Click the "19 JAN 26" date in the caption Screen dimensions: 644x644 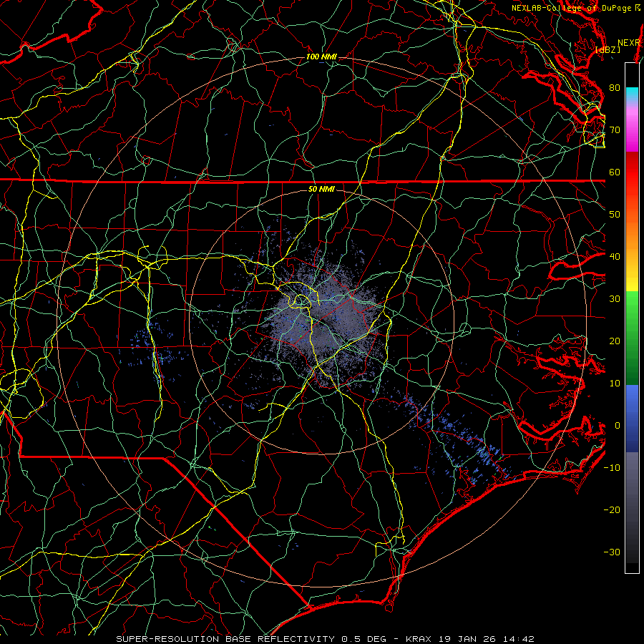pyautogui.click(x=468, y=639)
